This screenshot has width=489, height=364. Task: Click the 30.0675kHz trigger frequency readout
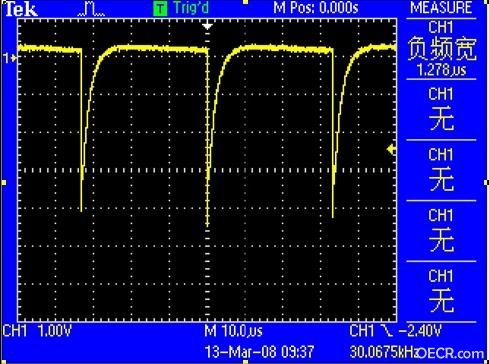(383, 352)
